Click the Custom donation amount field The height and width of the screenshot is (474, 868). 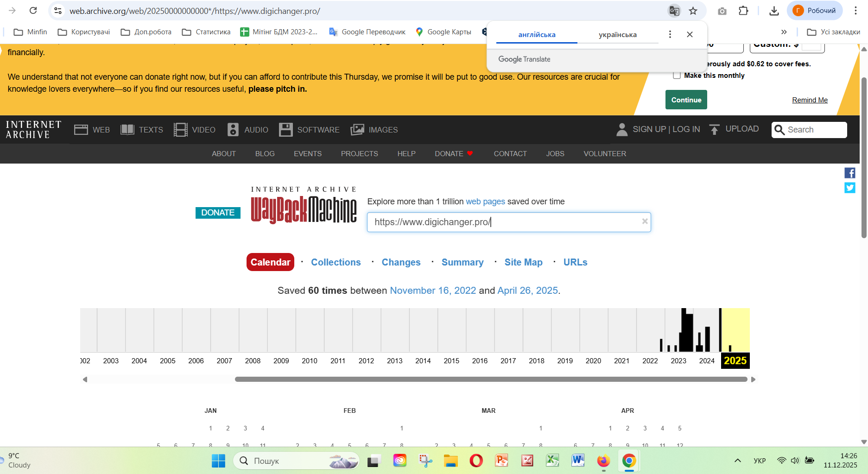coord(811,46)
